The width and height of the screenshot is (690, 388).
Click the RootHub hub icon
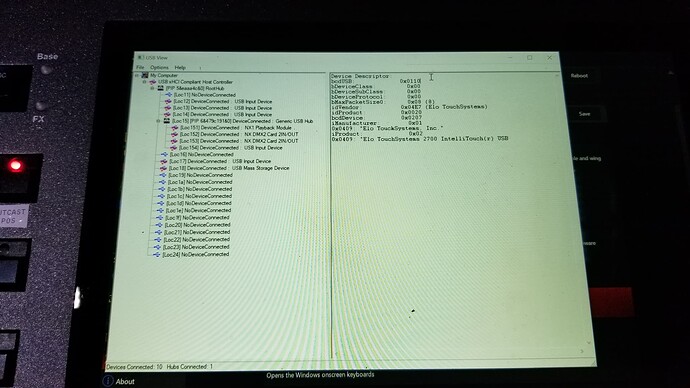161,88
